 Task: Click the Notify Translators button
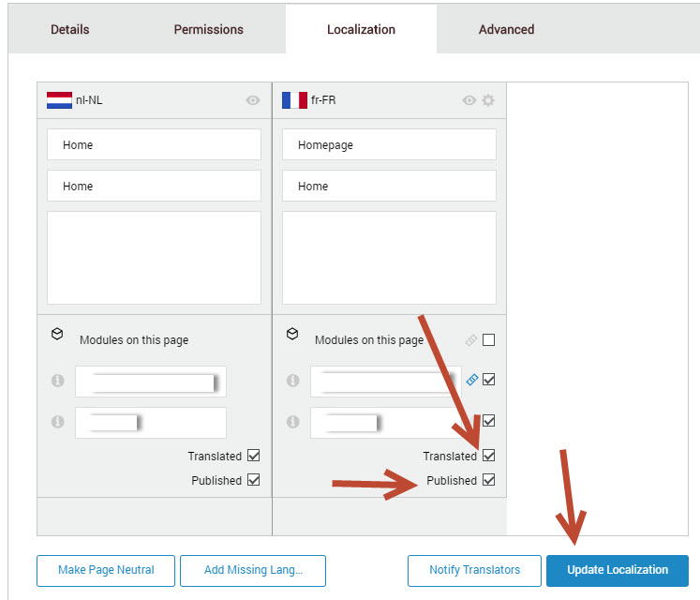(x=474, y=571)
